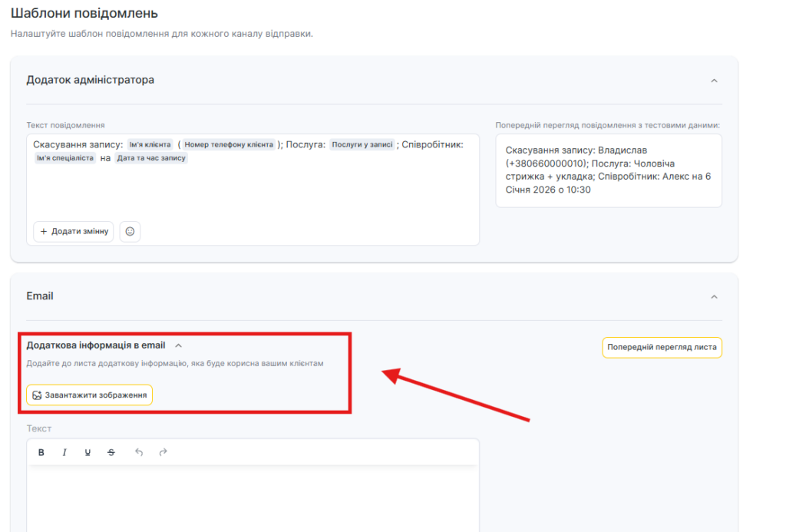Select the "Номер телефону клієнта" variable chip

(229, 144)
